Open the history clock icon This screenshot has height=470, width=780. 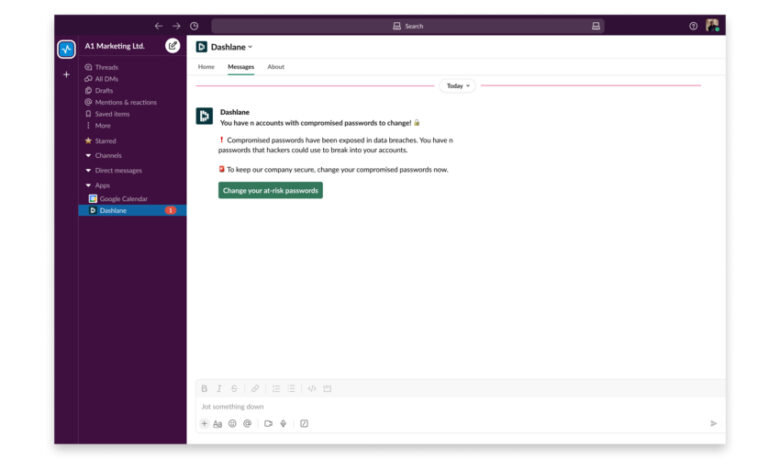[194, 26]
